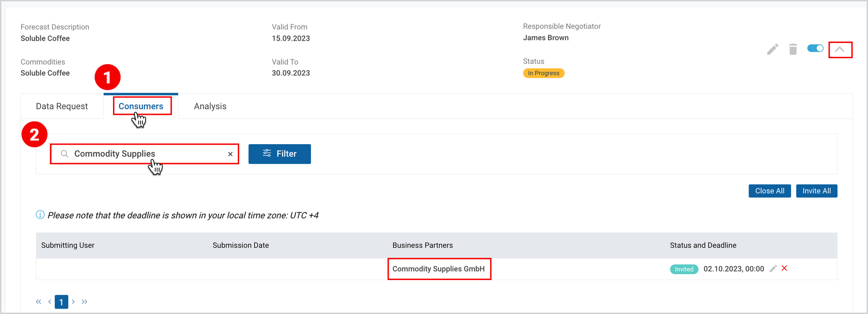Go to the first page of results
The image size is (868, 314).
38,302
